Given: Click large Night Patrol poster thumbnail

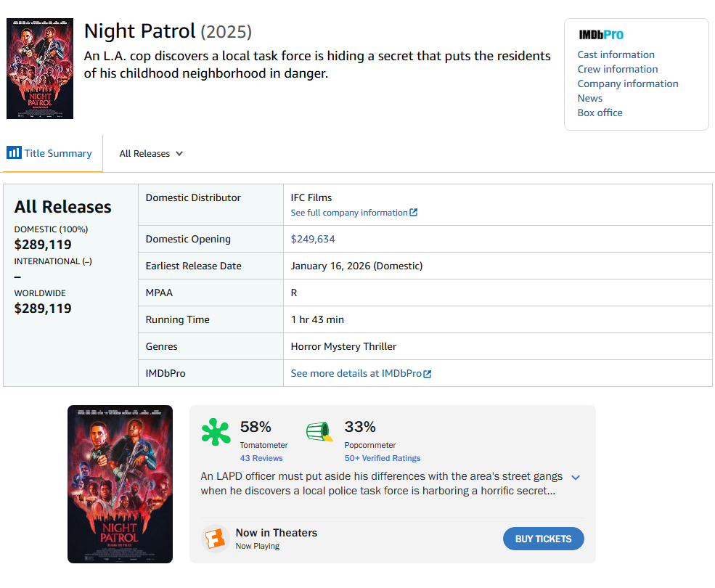Looking at the screenshot, I should (x=120, y=484).
